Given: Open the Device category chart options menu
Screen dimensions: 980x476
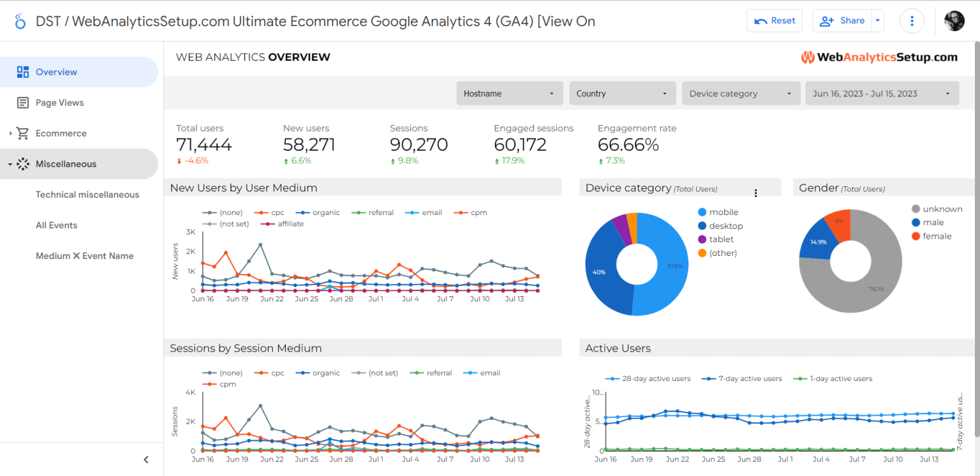Looking at the screenshot, I should coord(755,192).
